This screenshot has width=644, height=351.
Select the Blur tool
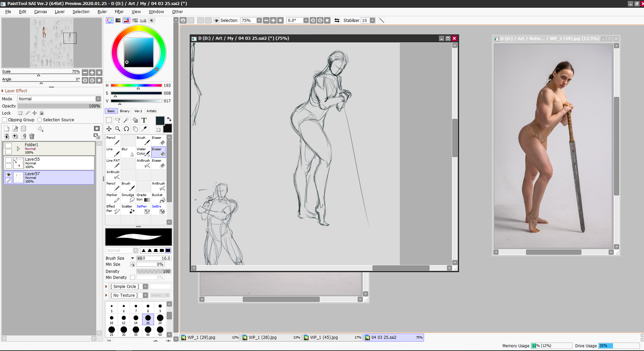[128, 152]
